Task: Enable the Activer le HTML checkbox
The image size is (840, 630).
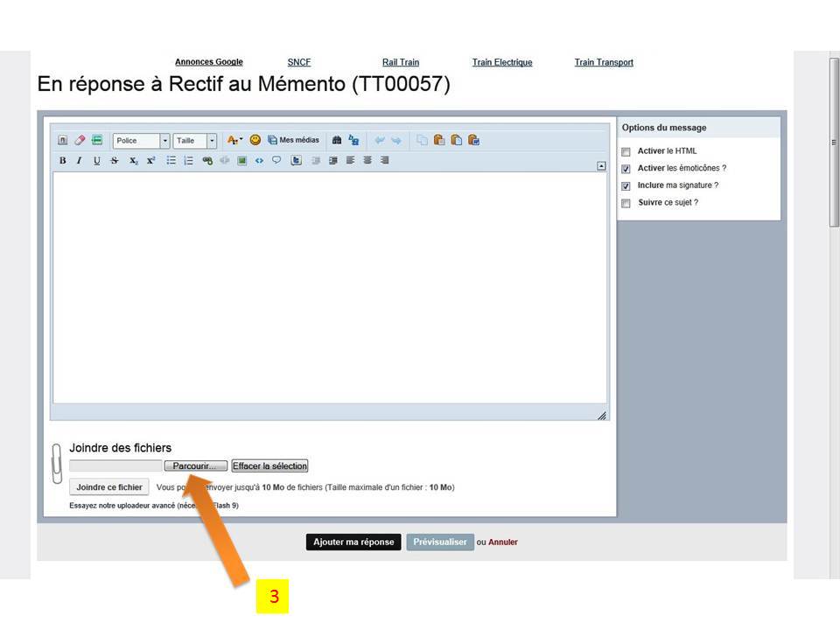Action: click(x=626, y=152)
